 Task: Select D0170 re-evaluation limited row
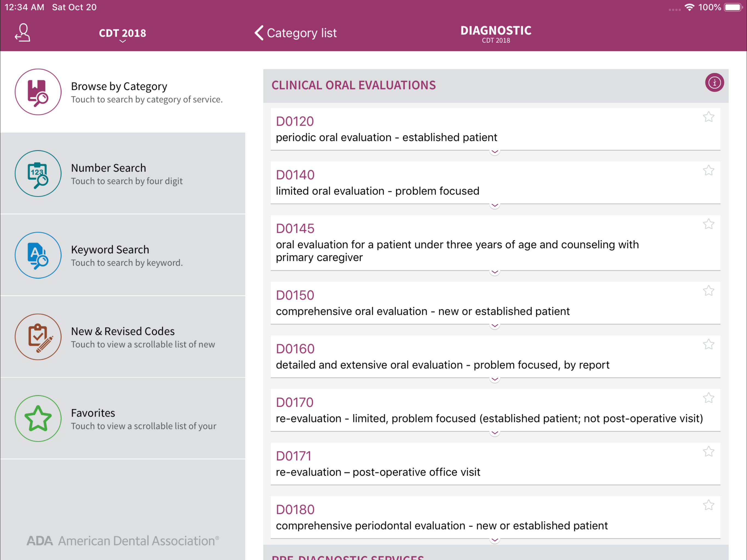(495, 410)
